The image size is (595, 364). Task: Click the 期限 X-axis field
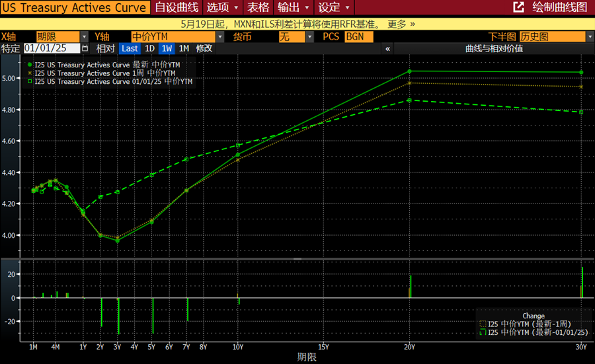coord(58,37)
